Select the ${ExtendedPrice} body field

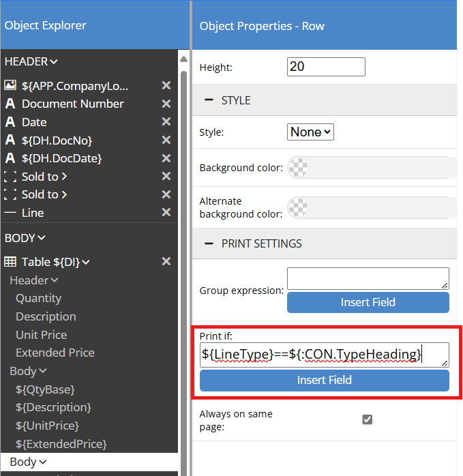coord(61,444)
